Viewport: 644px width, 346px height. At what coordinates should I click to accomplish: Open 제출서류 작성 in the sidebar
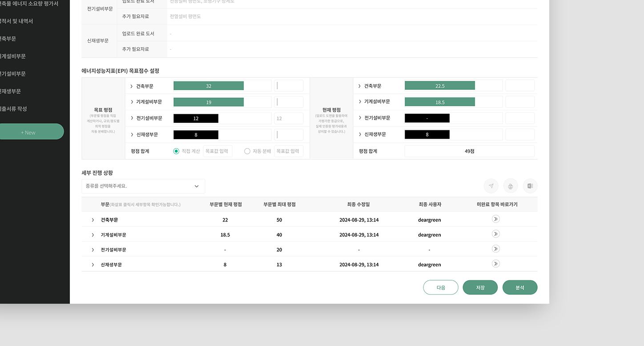12,109
